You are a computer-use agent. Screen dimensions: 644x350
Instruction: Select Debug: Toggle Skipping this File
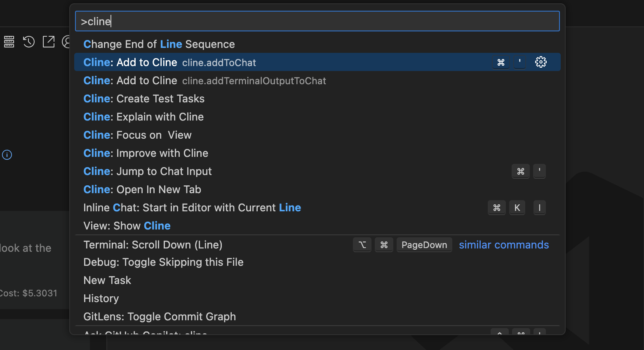point(317,262)
